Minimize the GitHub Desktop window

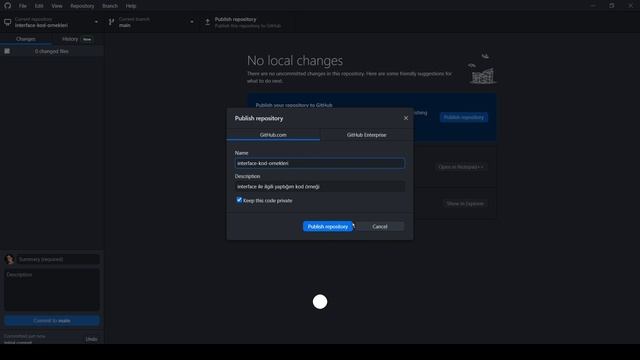tap(593, 6)
